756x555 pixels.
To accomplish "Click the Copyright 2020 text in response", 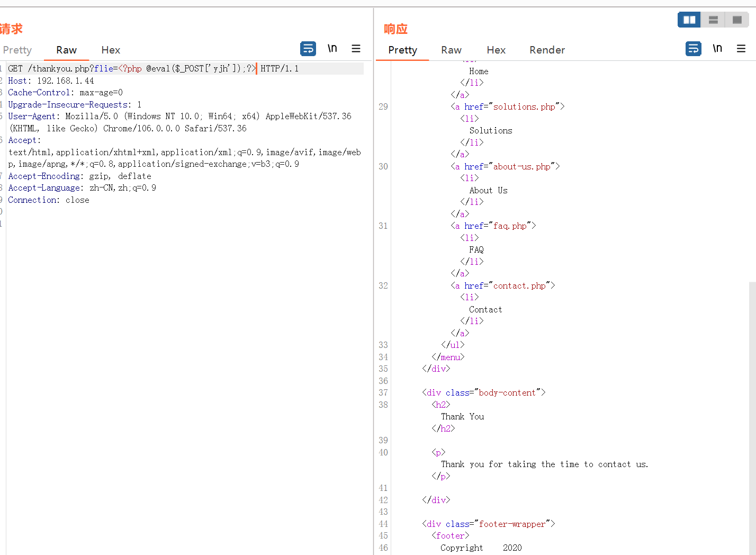I will tap(481, 548).
